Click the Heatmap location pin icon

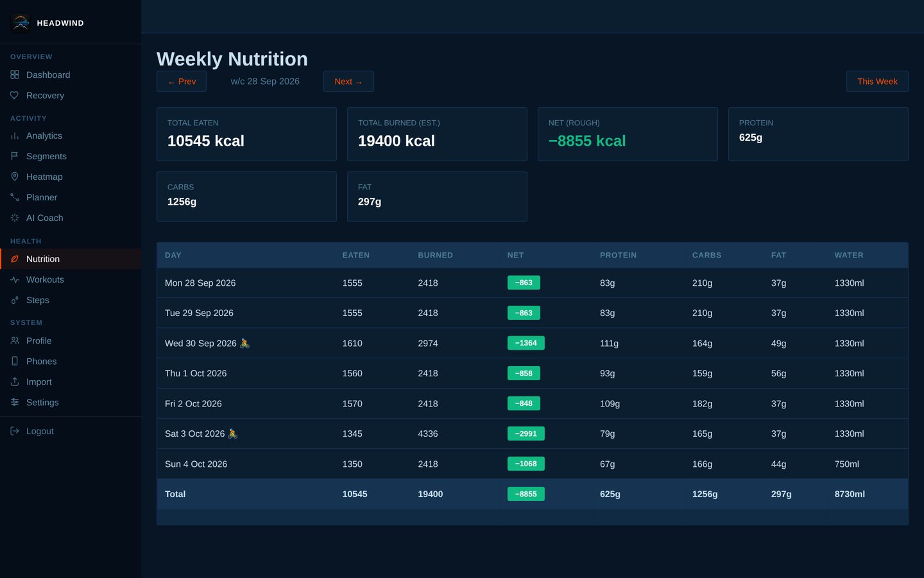tap(15, 177)
